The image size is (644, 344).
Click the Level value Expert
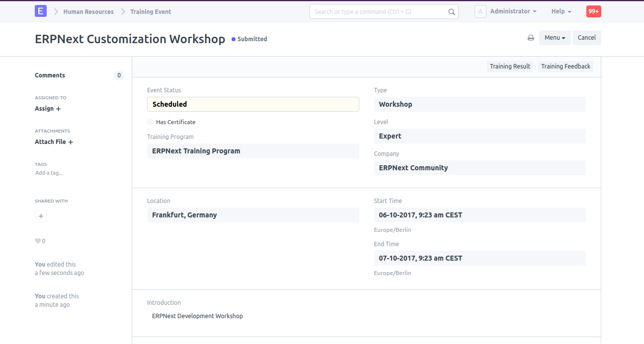480,136
